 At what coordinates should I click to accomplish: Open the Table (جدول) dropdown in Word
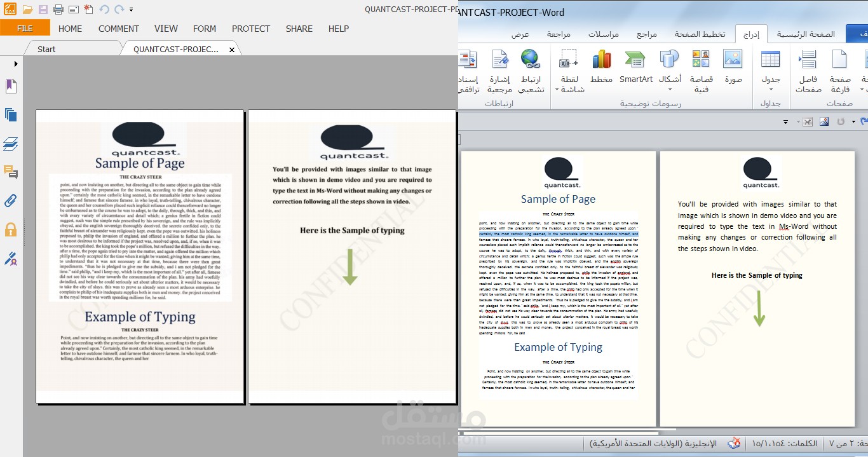[x=771, y=71]
